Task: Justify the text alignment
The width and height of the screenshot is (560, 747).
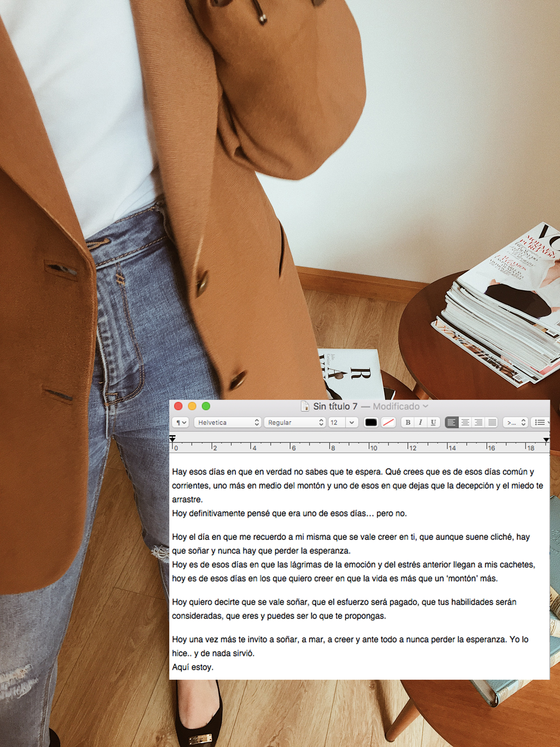Action: click(492, 422)
